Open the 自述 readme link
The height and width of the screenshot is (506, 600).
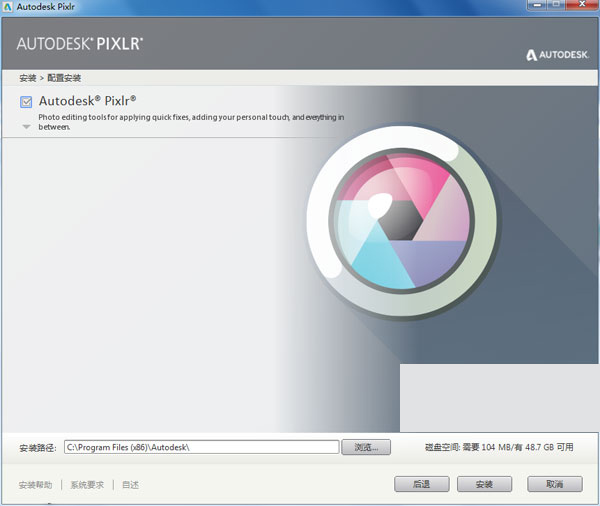[130, 485]
